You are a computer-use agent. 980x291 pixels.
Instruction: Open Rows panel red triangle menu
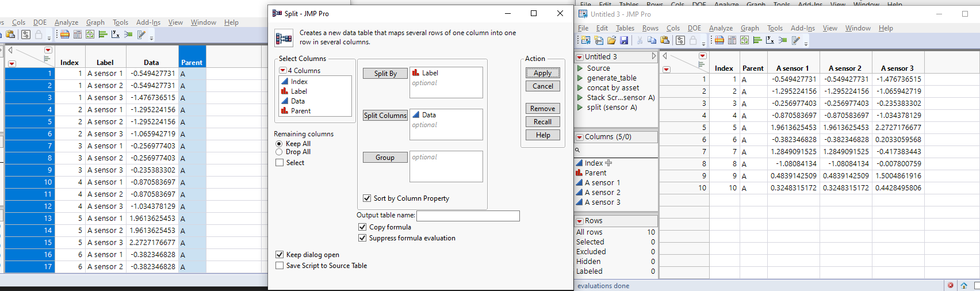point(580,221)
